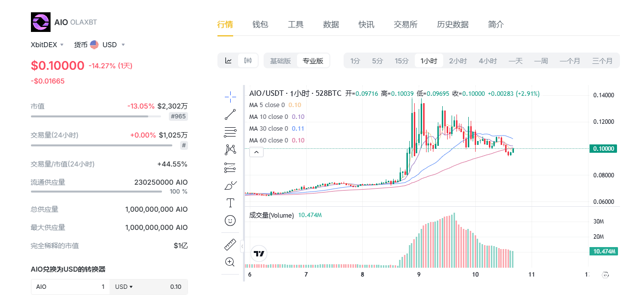Click the 市值 progress bar
The height and width of the screenshot is (307, 644).
coord(96,116)
